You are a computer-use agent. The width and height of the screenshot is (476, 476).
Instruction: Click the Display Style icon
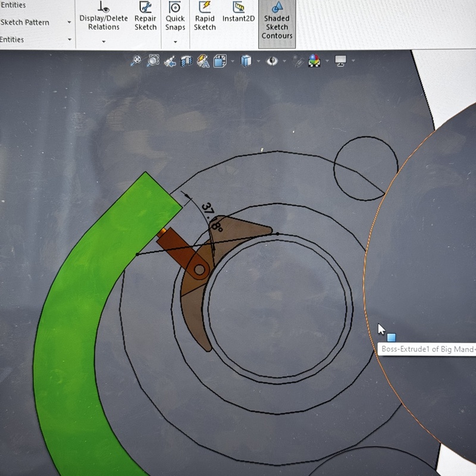(246, 61)
